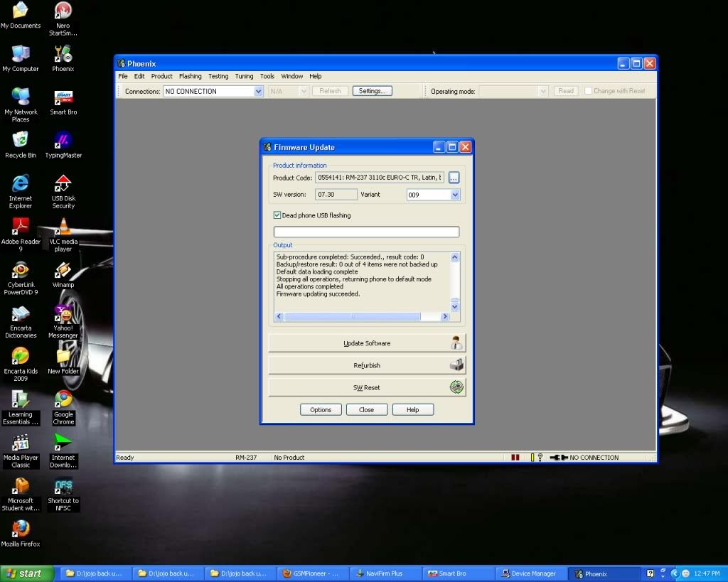Viewport: 728px width, 582px height.
Task: Select My Network Places icon
Action: tap(21, 105)
